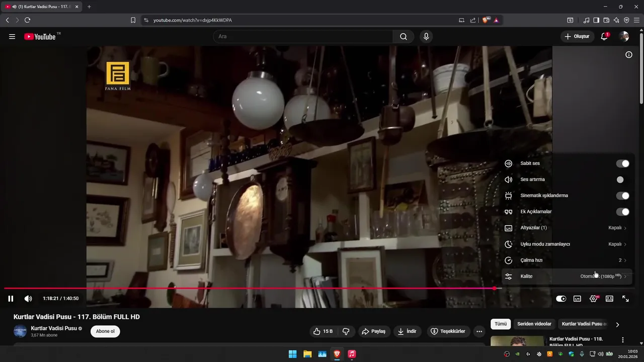This screenshot has height=362, width=644.
Task: Toggle autoplay switch in player bar
Action: point(561,299)
